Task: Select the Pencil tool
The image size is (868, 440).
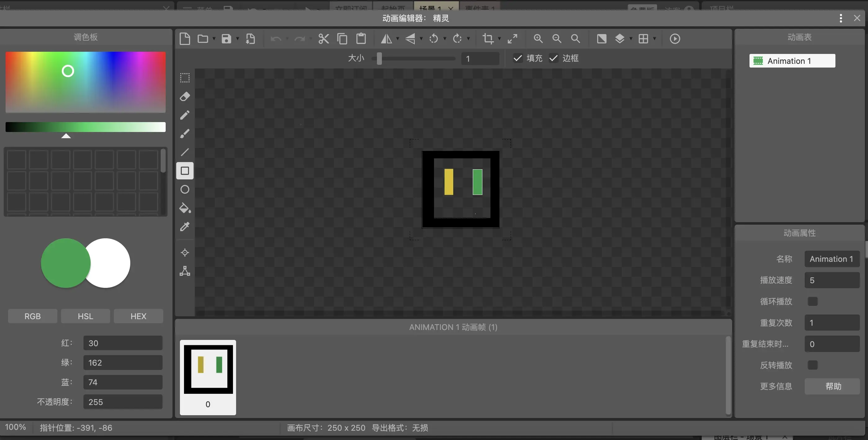Action: (185, 115)
